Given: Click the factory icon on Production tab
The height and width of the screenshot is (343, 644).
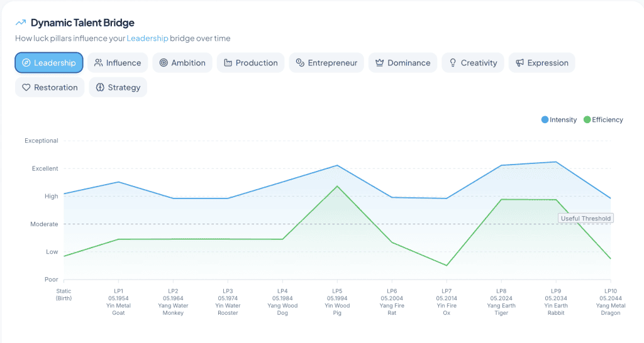Looking at the screenshot, I should point(228,63).
